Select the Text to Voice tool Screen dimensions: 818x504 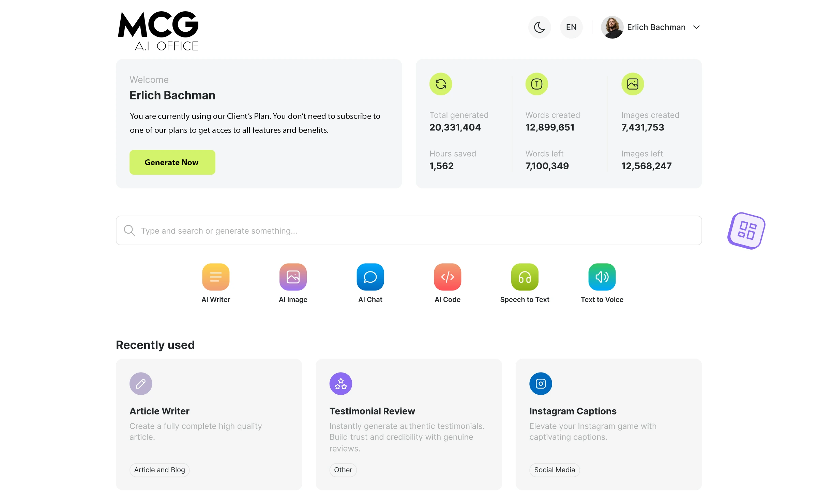pos(602,277)
